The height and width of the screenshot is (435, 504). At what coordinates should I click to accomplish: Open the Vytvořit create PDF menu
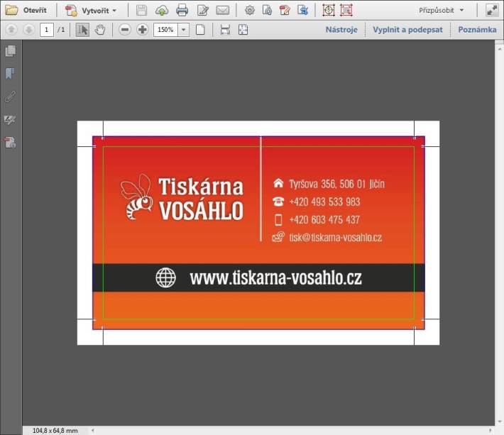coord(91,11)
